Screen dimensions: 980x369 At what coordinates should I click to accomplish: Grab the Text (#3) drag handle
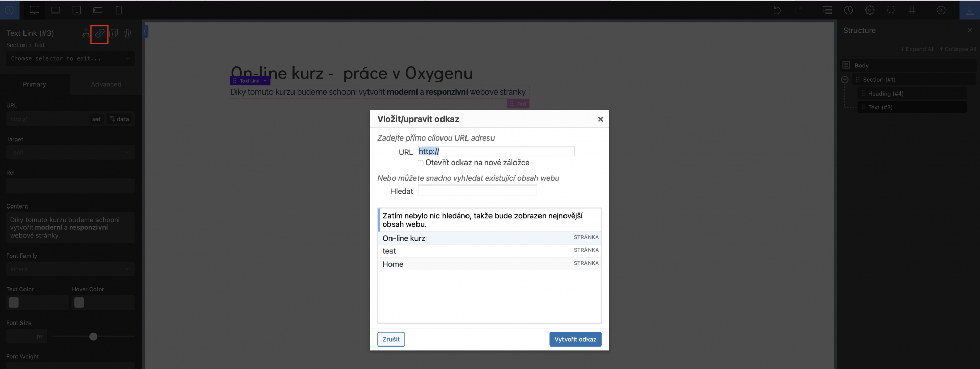(863, 107)
